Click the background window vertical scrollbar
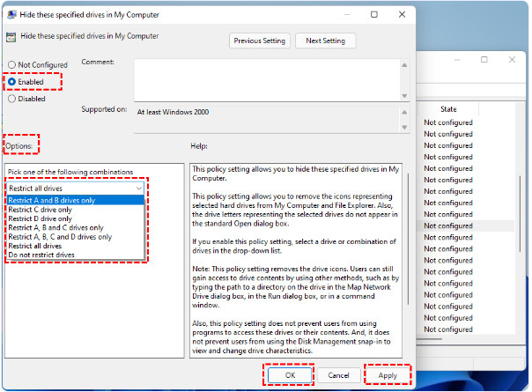The height and width of the screenshot is (392, 532). coord(520,214)
